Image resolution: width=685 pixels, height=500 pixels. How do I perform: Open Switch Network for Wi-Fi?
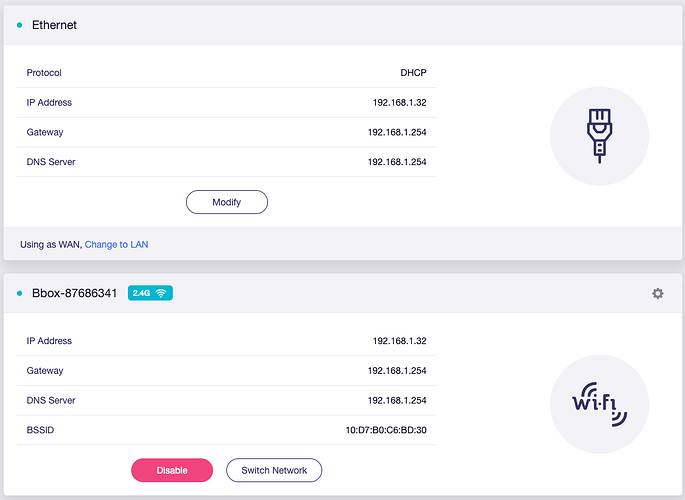(x=274, y=470)
